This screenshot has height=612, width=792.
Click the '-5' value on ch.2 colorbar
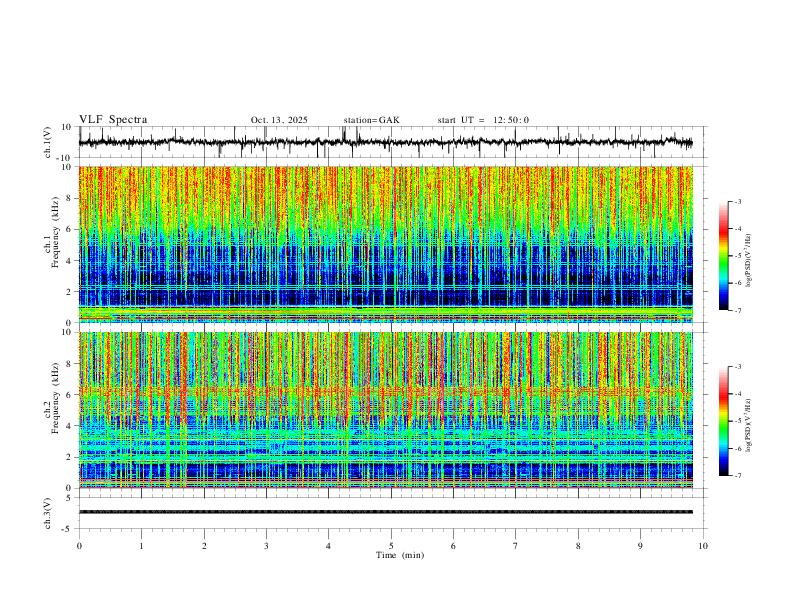[x=737, y=421]
